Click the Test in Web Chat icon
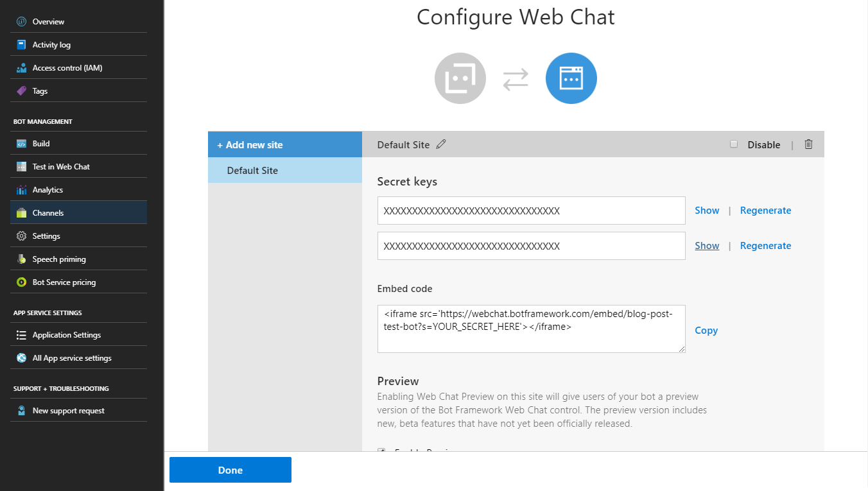 click(21, 166)
